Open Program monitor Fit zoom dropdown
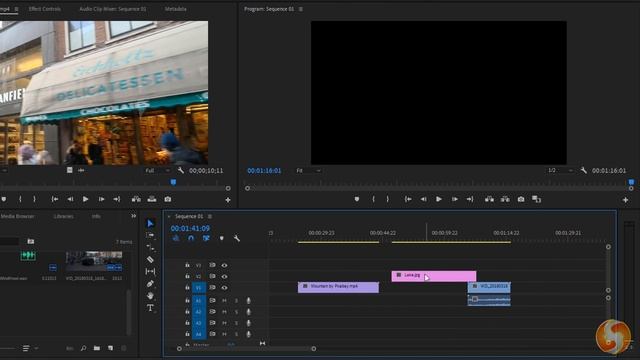640x360 pixels. pyautogui.click(x=308, y=170)
